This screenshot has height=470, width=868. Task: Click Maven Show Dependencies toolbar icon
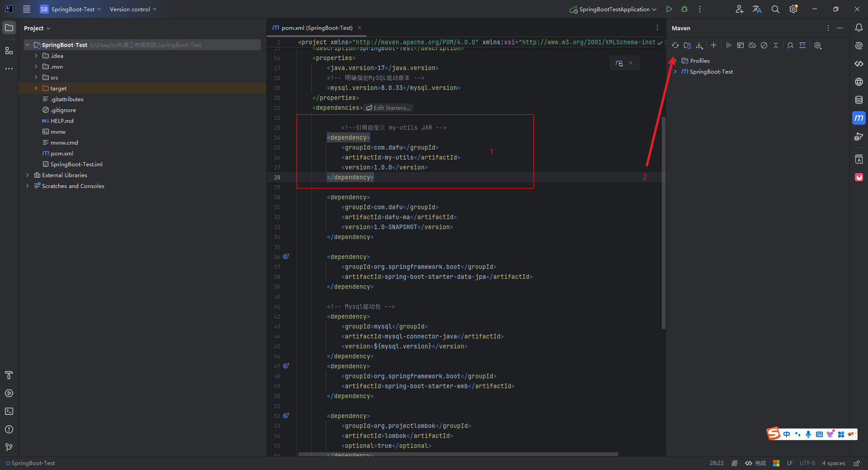click(x=802, y=45)
